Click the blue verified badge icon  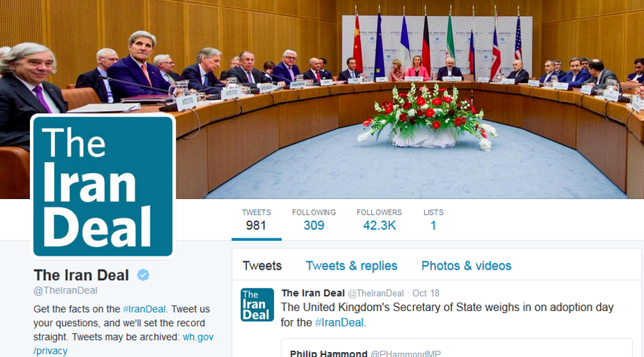[x=143, y=275]
